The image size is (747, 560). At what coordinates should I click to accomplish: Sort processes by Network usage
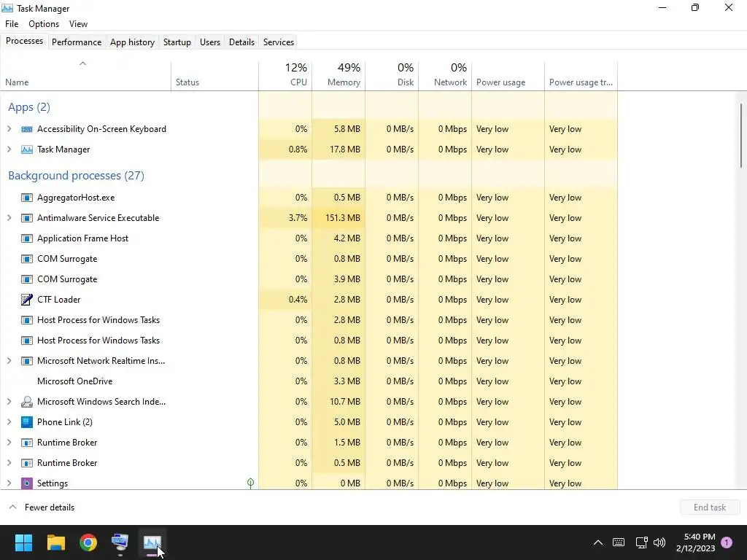(x=446, y=76)
